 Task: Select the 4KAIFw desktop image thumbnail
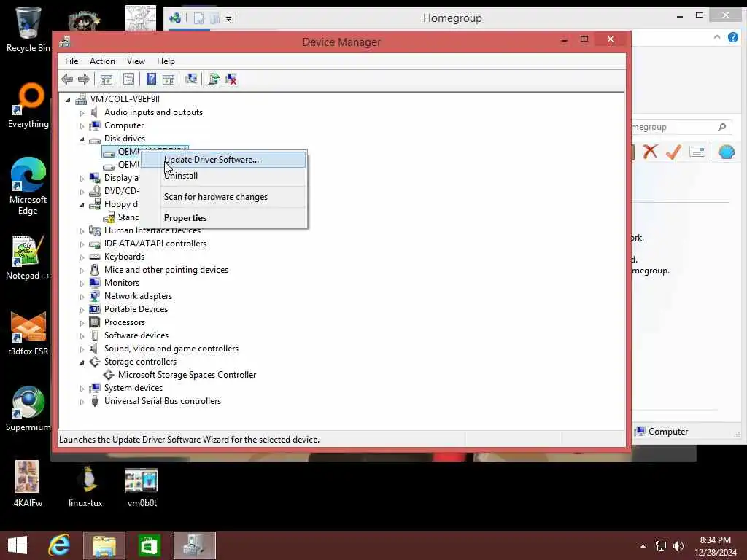(x=27, y=484)
